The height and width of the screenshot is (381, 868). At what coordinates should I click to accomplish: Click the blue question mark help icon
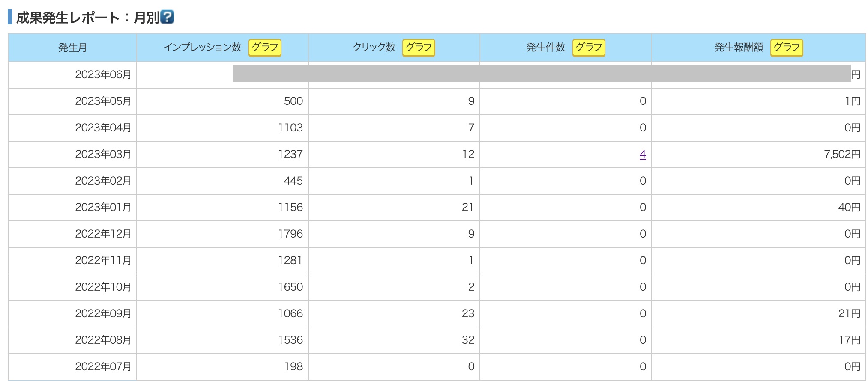click(x=167, y=17)
